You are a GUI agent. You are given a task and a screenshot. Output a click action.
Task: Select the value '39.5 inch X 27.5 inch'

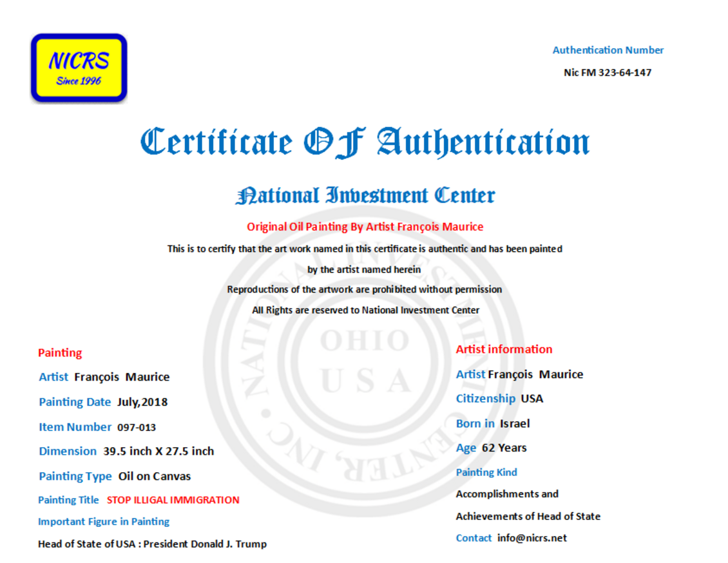point(158,451)
